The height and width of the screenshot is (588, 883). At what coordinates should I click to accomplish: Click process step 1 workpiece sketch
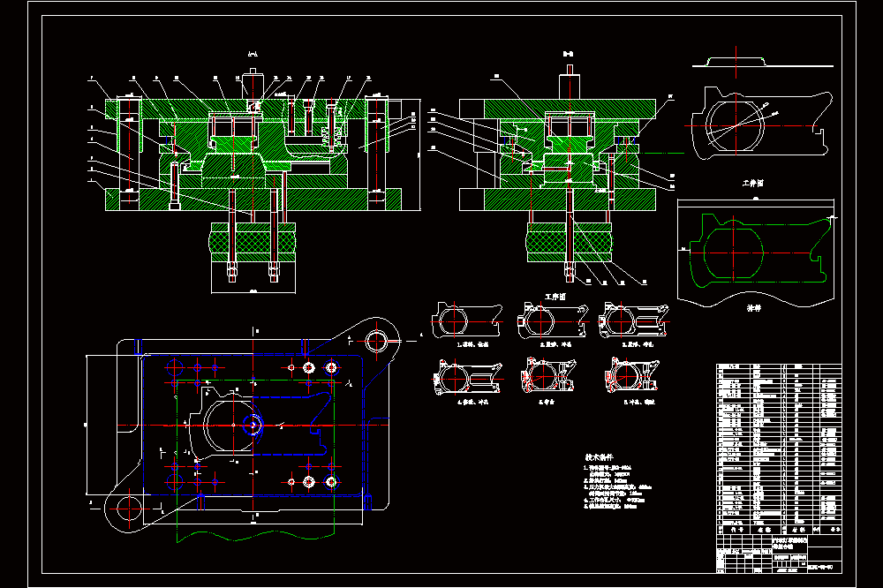coord(467,321)
